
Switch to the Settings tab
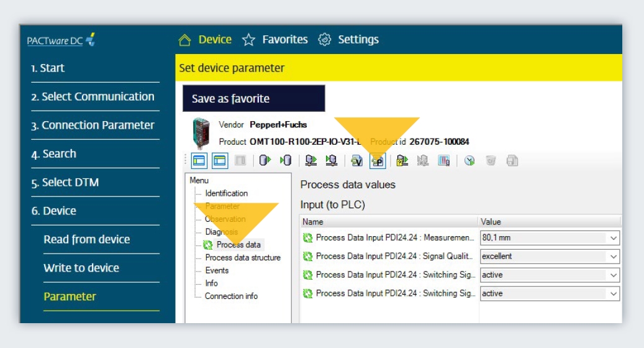pos(358,39)
